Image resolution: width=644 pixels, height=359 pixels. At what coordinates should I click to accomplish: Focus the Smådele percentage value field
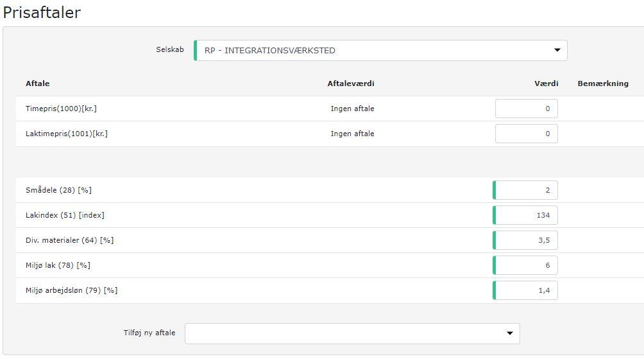[526, 190]
